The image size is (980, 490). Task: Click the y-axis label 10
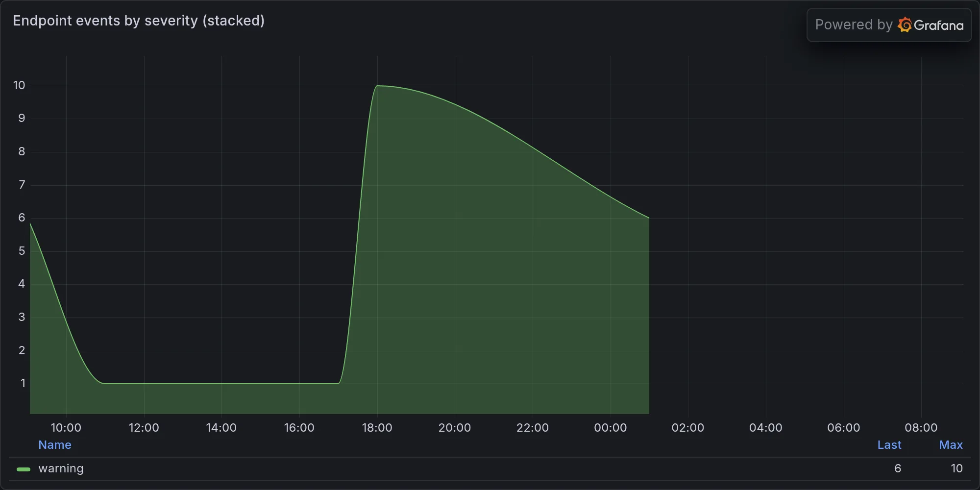pyautogui.click(x=19, y=85)
